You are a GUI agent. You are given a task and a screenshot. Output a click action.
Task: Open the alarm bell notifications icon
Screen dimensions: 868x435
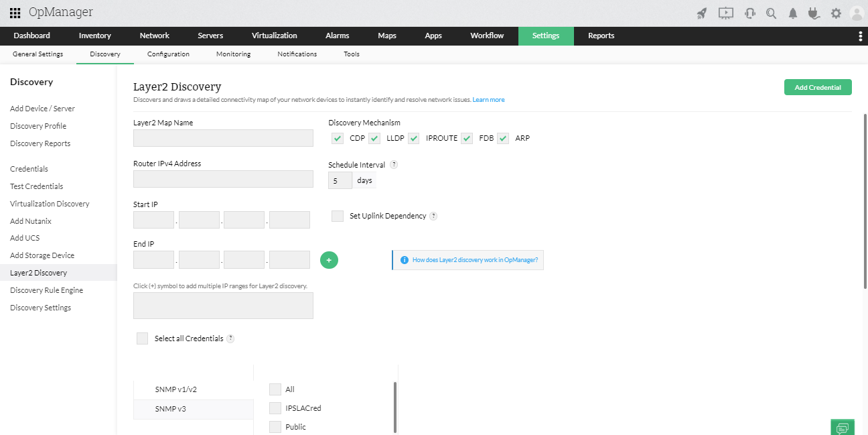click(793, 13)
